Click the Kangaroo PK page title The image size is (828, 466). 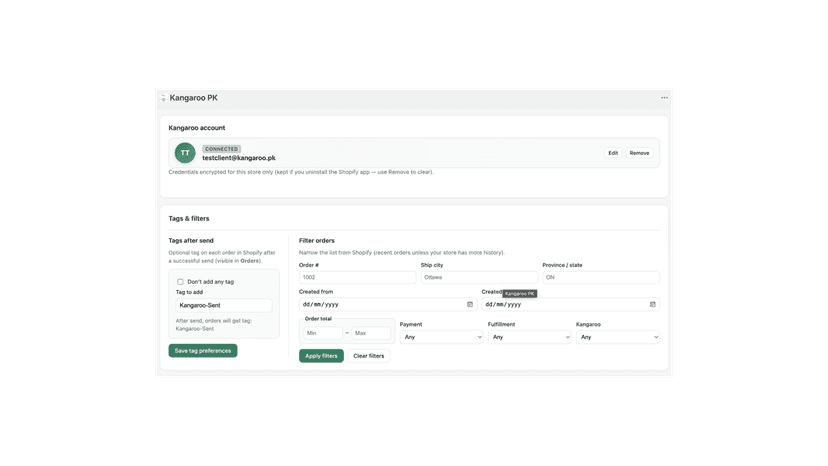(193, 98)
